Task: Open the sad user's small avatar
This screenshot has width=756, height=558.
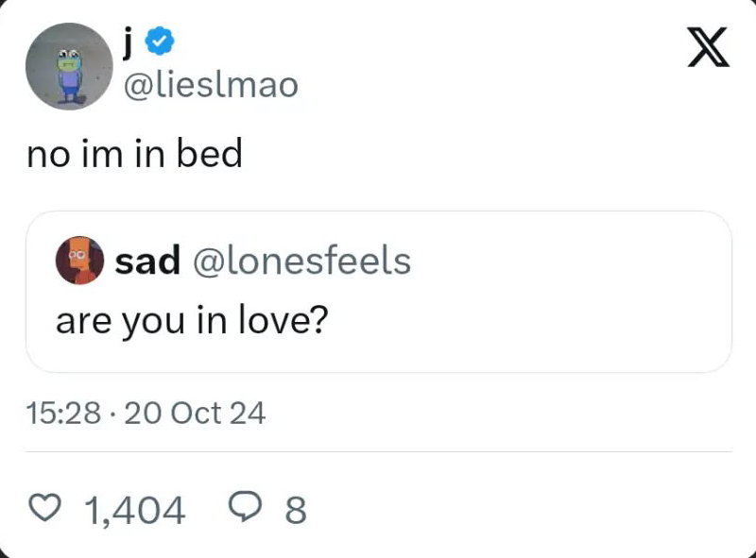Action: pos(80,261)
